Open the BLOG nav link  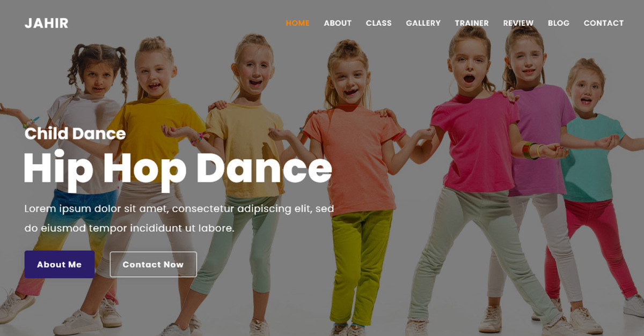tap(559, 23)
